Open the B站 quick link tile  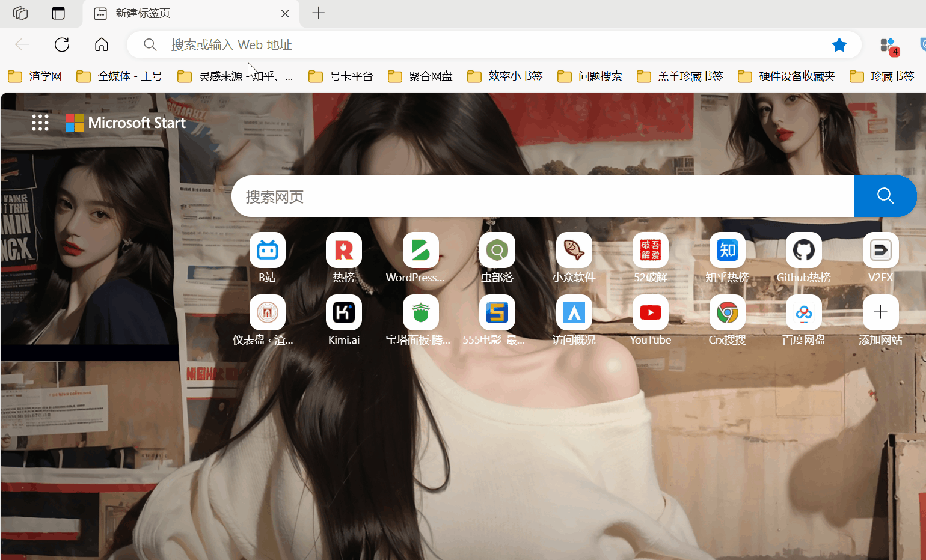click(268, 251)
